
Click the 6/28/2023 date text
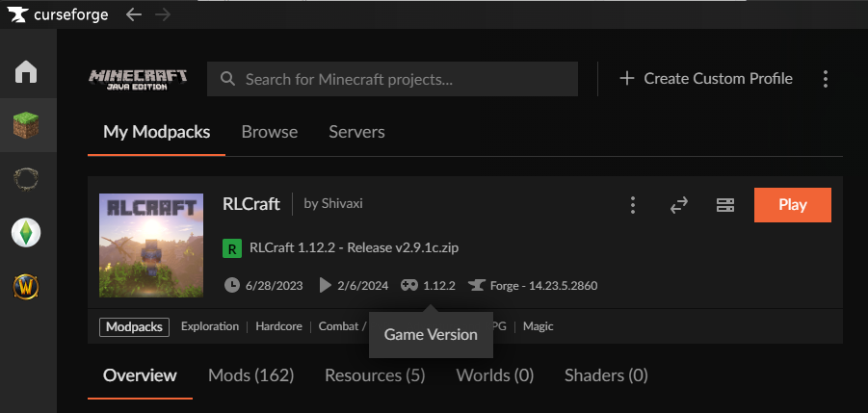[274, 286]
